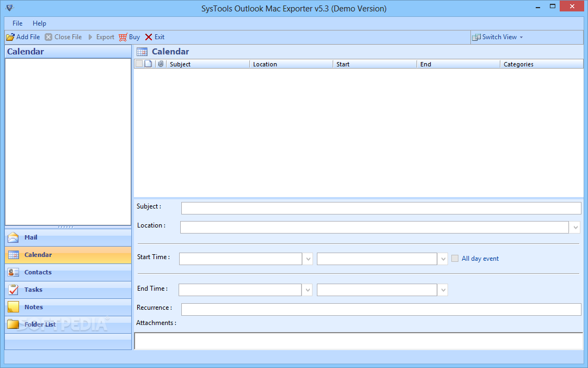588x368 pixels.
Task: Toggle the select-all checkbox in list header
Action: tap(139, 64)
